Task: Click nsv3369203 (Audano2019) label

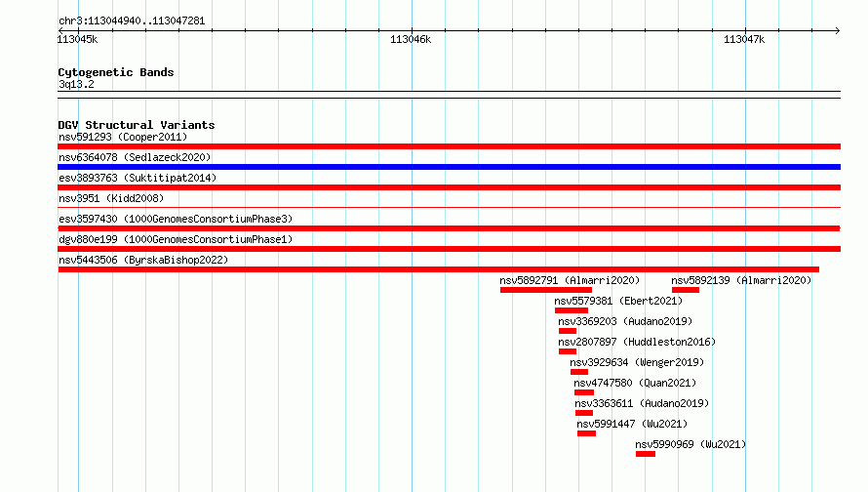Action: pos(625,321)
